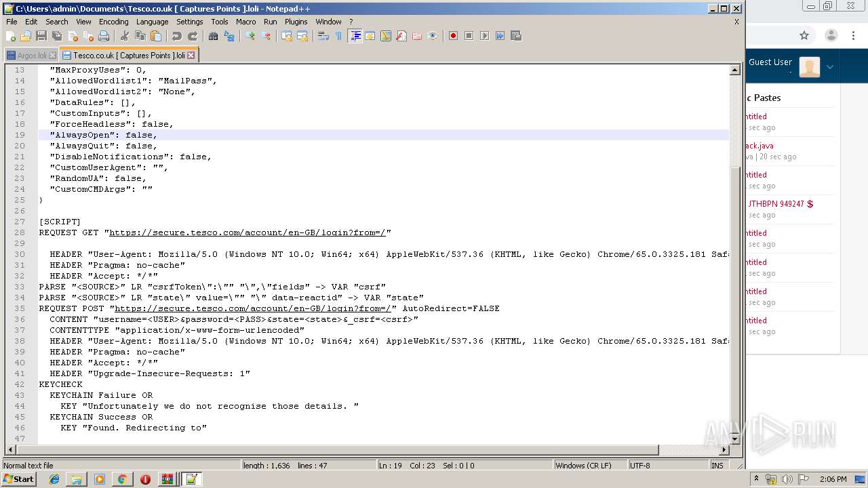Open the Macro menu
Image resolution: width=868 pixels, height=488 pixels.
pos(246,22)
